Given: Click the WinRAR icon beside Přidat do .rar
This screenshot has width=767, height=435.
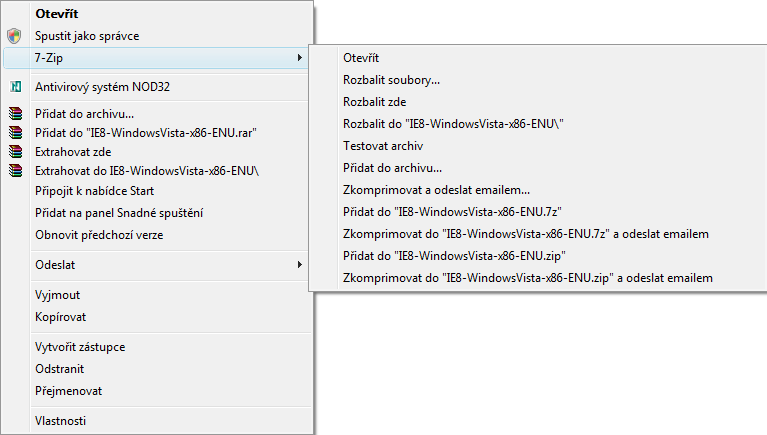Looking at the screenshot, I should coord(16,133).
